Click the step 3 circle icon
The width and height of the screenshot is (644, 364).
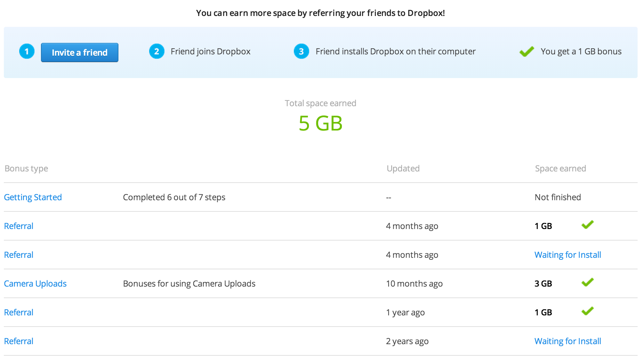[x=302, y=51]
